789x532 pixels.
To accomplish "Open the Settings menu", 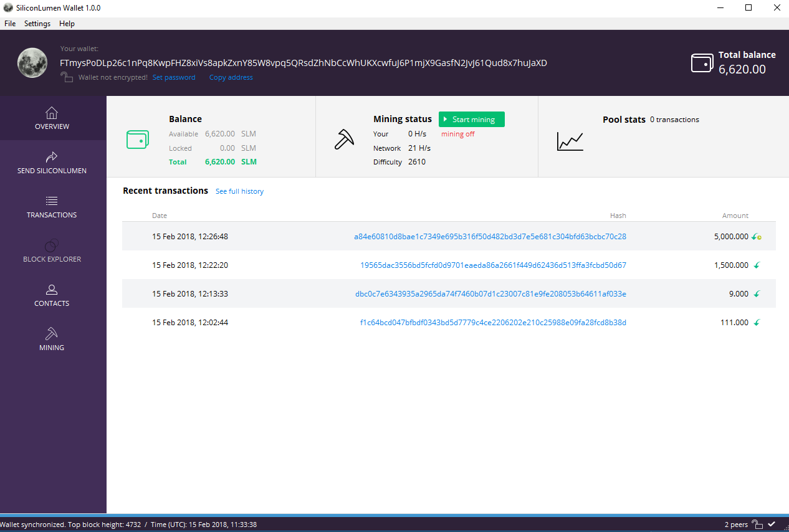I will tap(37, 23).
